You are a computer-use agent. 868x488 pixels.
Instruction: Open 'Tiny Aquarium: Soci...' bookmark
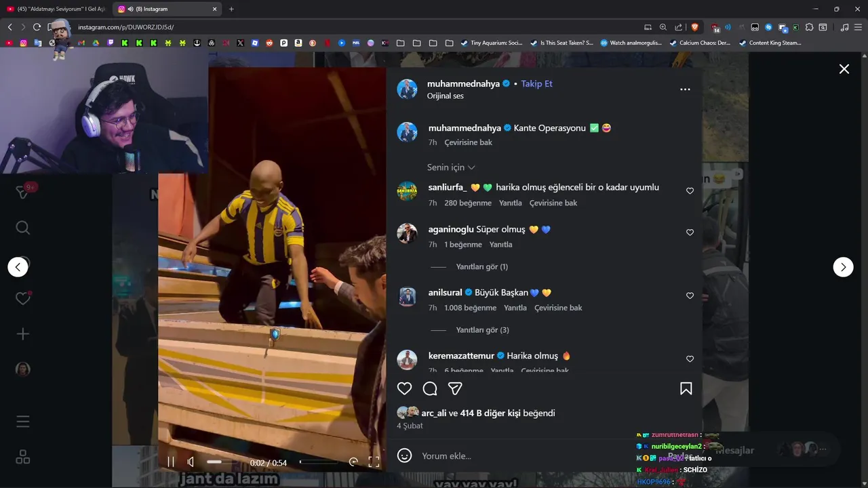click(492, 43)
